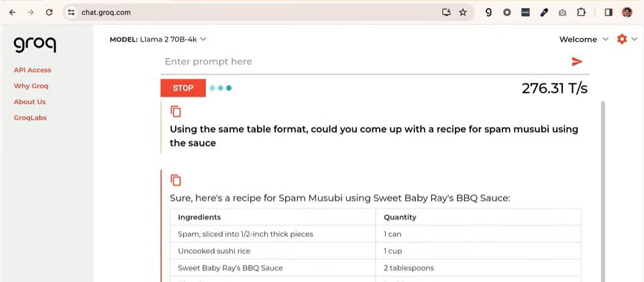
Task: Install app icon in address bar
Action: pos(447,12)
